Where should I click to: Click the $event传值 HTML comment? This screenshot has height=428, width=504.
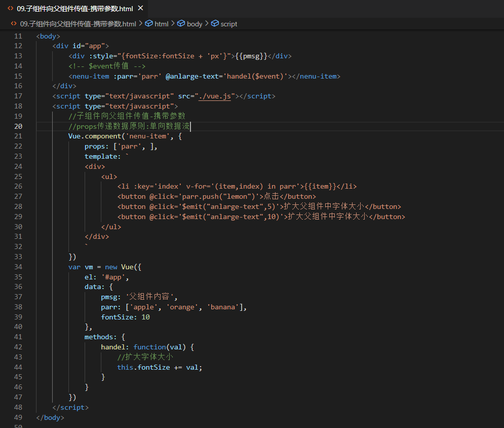point(107,66)
